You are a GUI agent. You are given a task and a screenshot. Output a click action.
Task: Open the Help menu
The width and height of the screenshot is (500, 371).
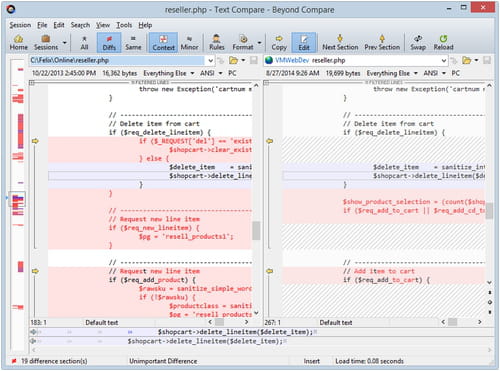tap(145, 25)
